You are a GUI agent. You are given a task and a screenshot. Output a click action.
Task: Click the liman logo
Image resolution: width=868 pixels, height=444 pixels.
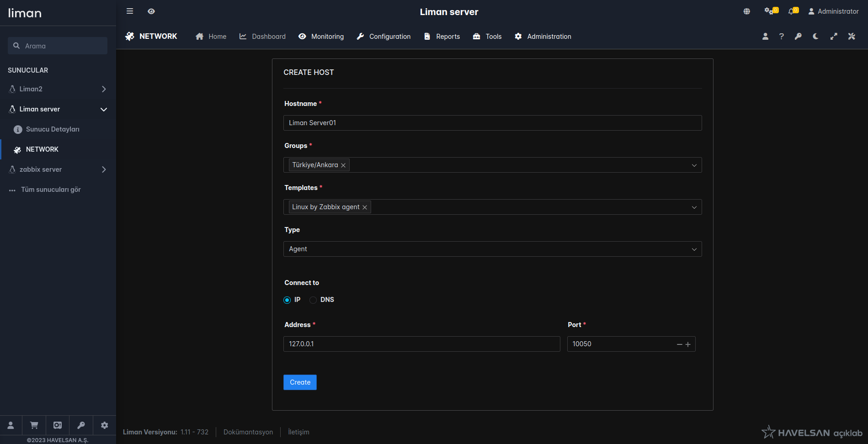[x=25, y=13]
